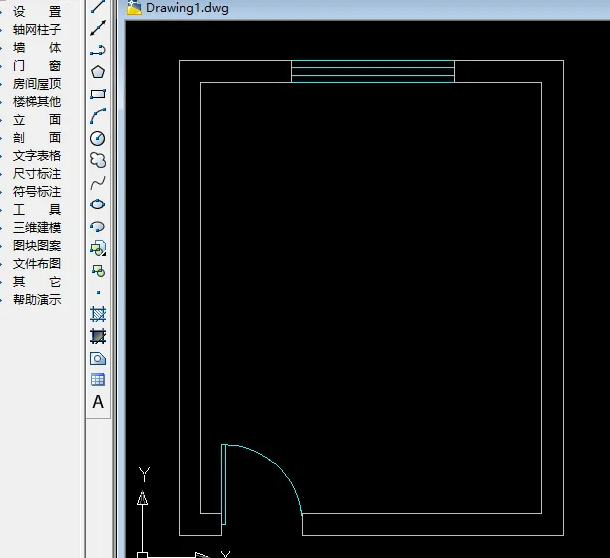Select the Rectangle draw tool
The width and height of the screenshot is (610, 558).
pos(98,94)
